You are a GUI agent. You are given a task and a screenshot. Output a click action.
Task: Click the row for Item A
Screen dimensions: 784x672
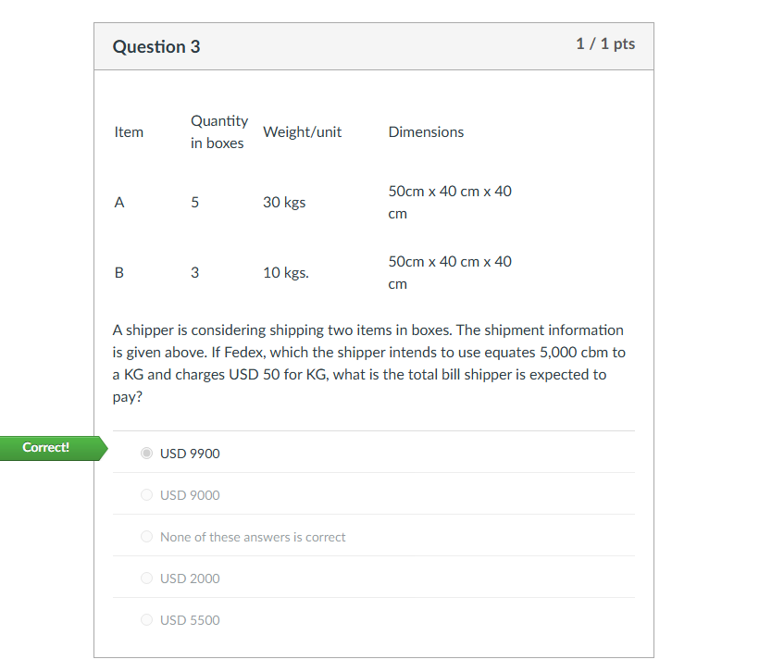(x=118, y=202)
